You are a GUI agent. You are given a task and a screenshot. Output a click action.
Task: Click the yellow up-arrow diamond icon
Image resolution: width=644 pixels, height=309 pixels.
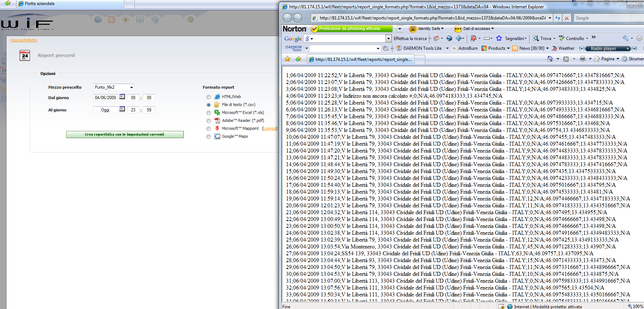point(126,19)
